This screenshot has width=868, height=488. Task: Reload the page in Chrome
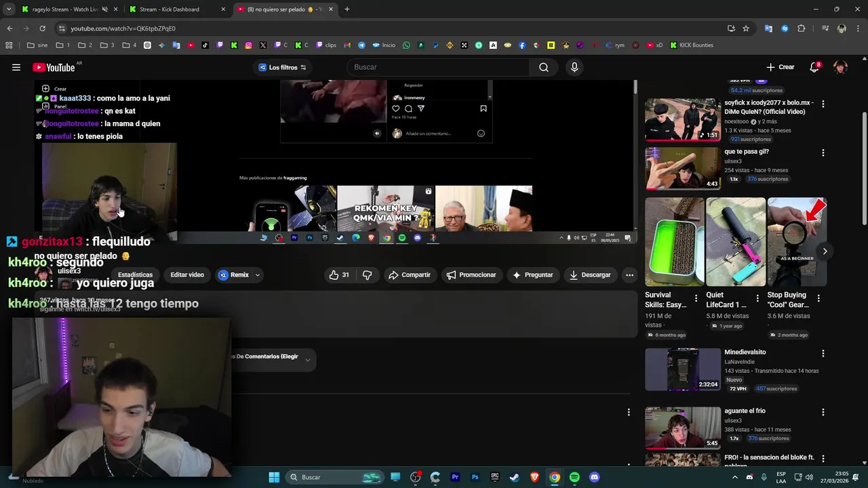pos(42,28)
